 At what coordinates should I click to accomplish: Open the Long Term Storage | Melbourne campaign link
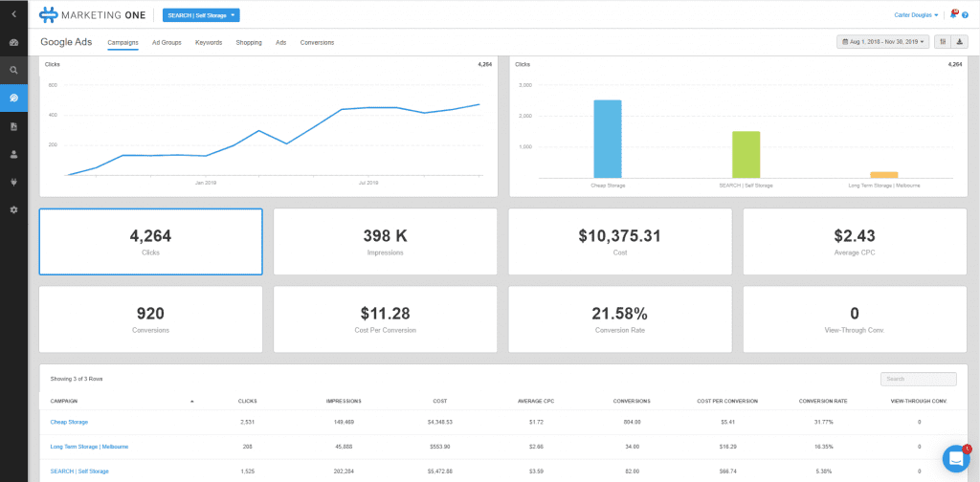coord(89,447)
